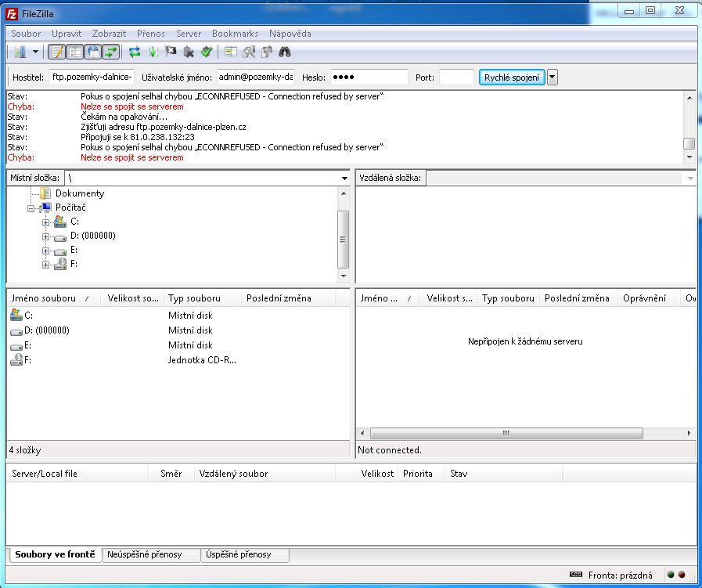Open the Místní složka path dropdown
Image resolution: width=702 pixels, height=588 pixels.
point(344,179)
